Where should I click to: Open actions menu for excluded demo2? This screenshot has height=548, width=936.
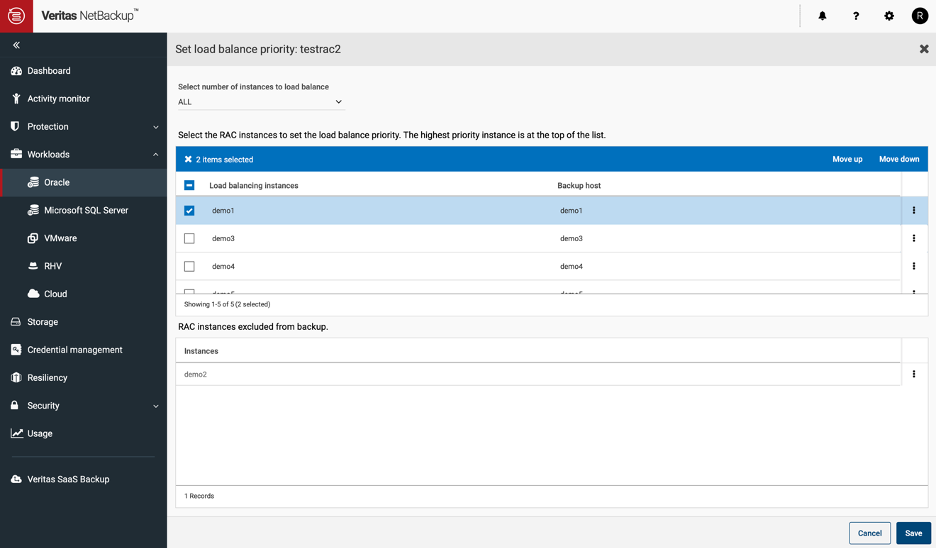click(913, 374)
